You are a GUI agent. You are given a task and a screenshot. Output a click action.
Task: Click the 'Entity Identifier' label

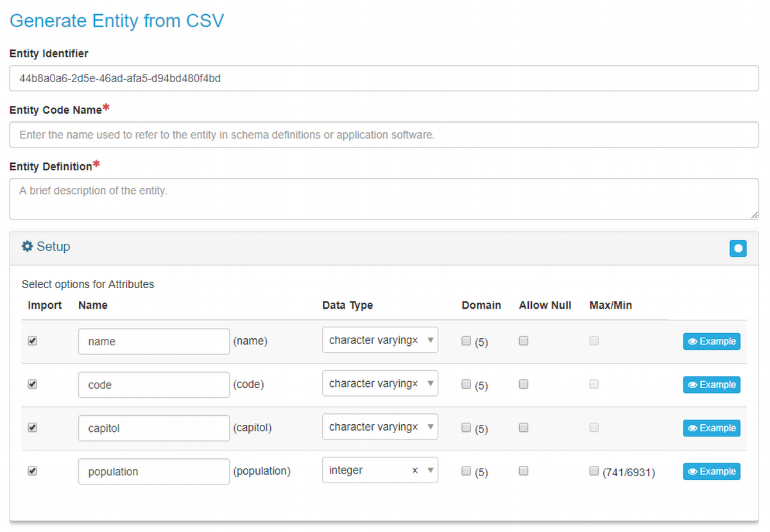coord(49,53)
